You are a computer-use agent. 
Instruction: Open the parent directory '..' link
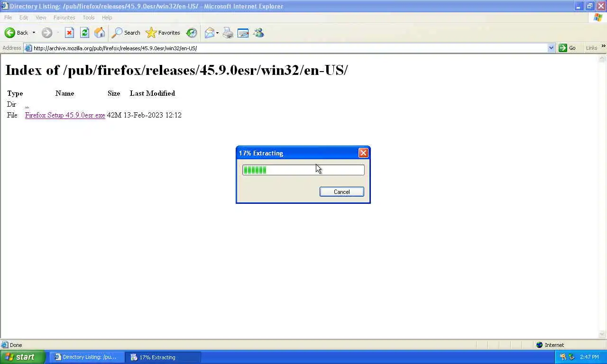click(x=27, y=104)
